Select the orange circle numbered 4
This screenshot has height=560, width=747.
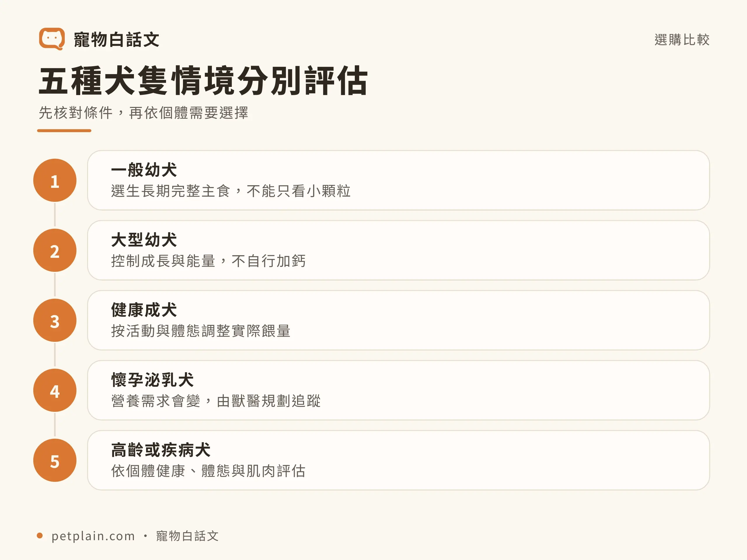[55, 390]
